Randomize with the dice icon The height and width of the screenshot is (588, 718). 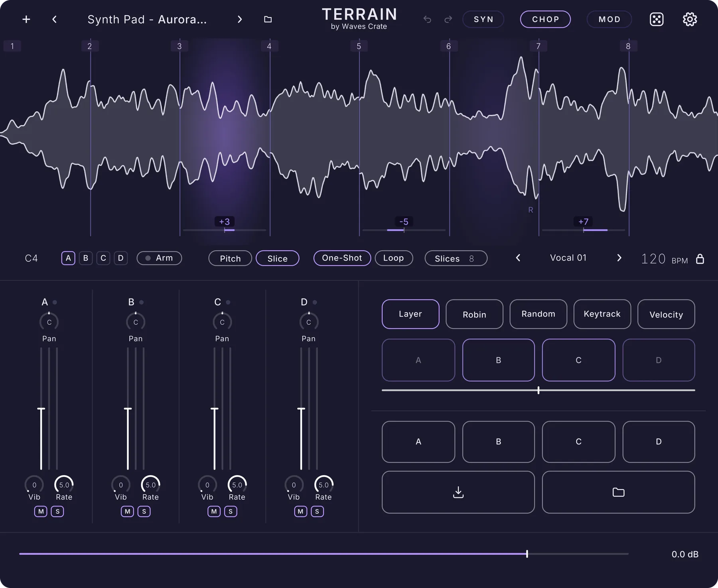click(657, 19)
